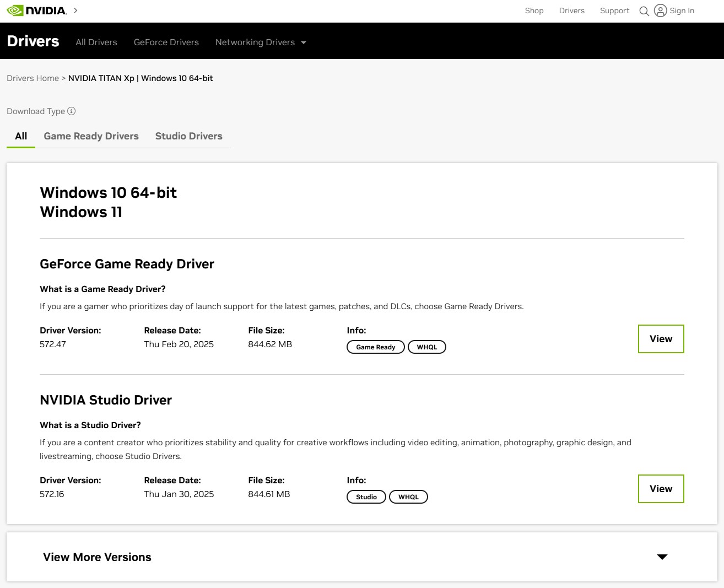Click driver version 572.47 text
The width and height of the screenshot is (724, 588).
click(53, 344)
